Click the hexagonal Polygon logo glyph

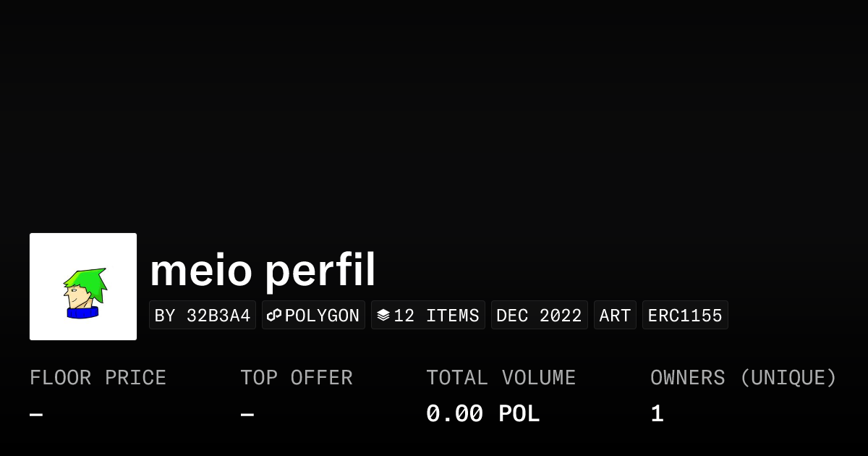click(x=273, y=315)
